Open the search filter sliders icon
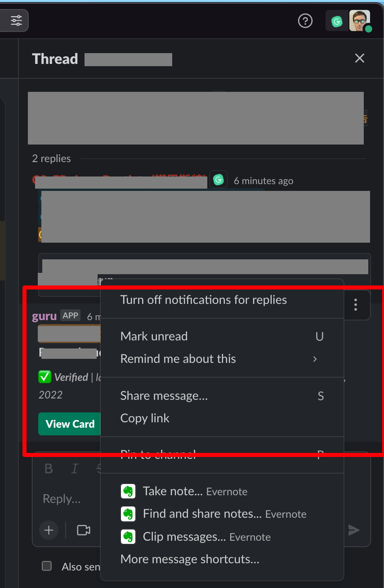Viewport: 384px width, 588px height. [x=16, y=20]
